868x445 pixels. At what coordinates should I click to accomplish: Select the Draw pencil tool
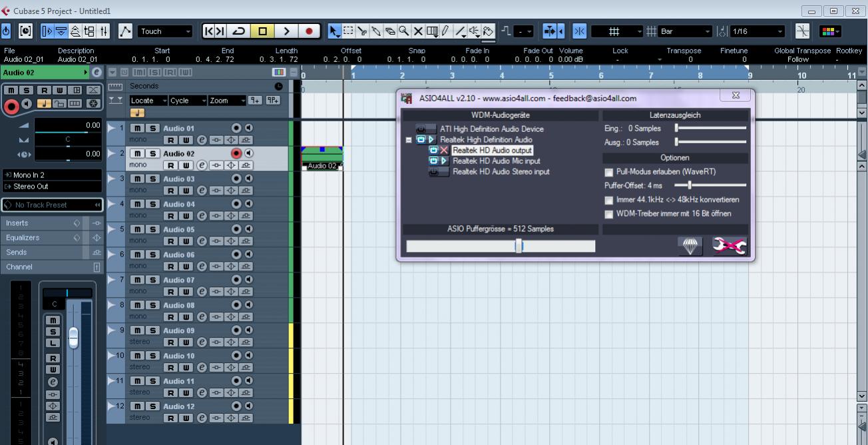pos(446,31)
